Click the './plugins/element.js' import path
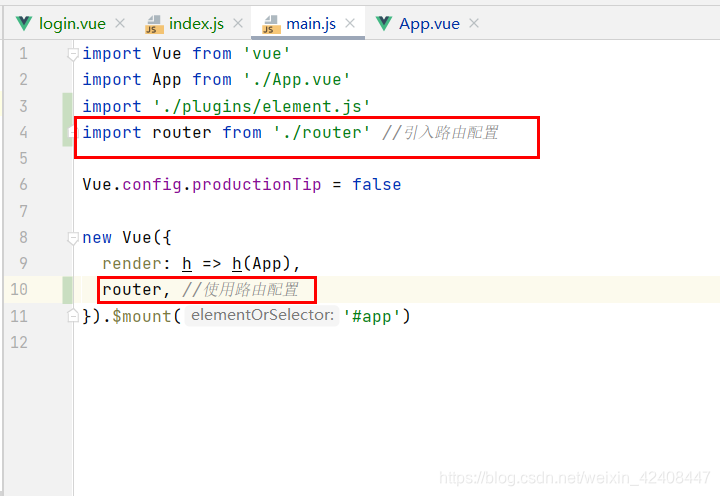 [262, 107]
